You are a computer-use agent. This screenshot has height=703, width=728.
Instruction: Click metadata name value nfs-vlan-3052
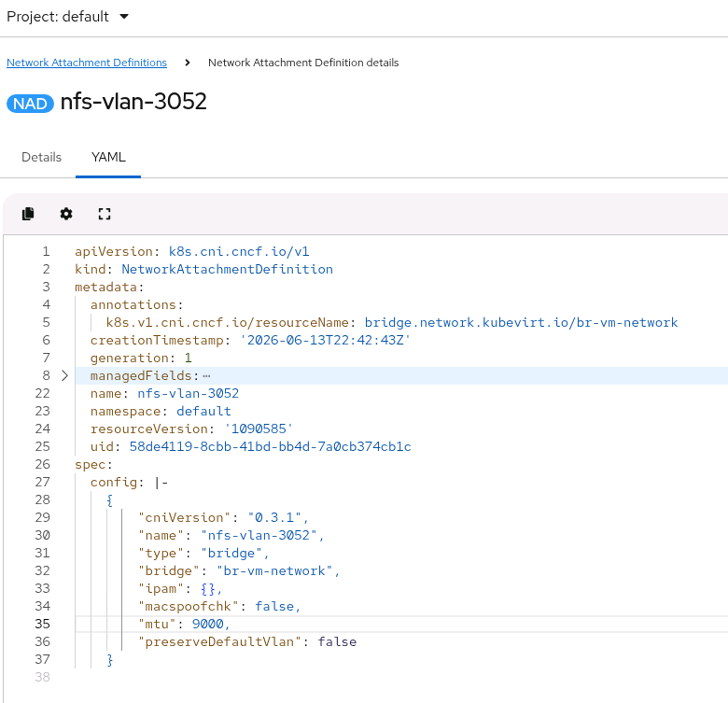(188, 393)
